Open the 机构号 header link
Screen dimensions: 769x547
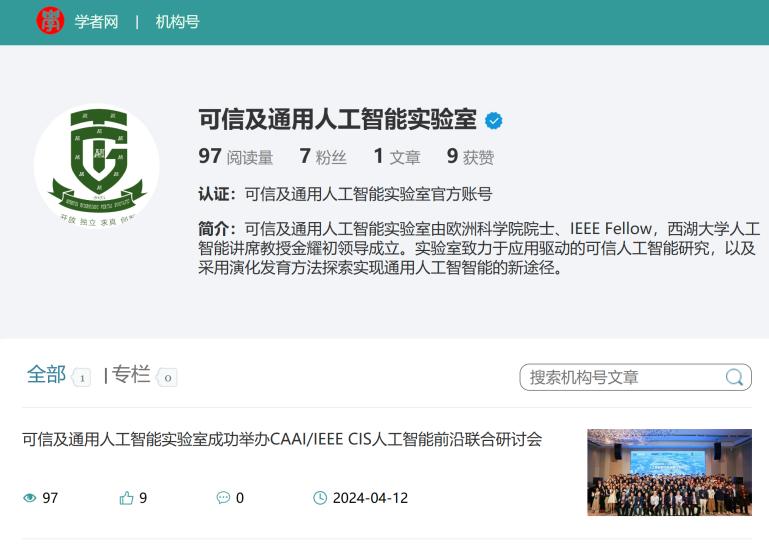(178, 22)
